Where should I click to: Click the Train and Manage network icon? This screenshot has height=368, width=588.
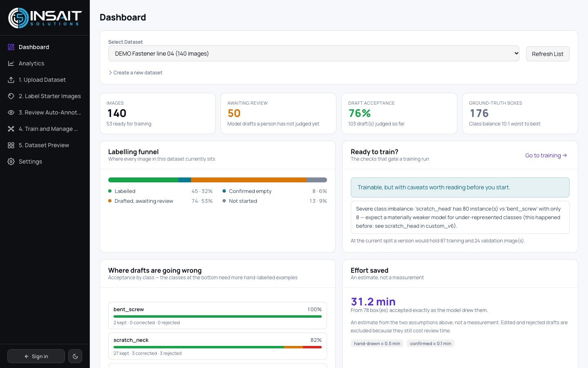11,129
